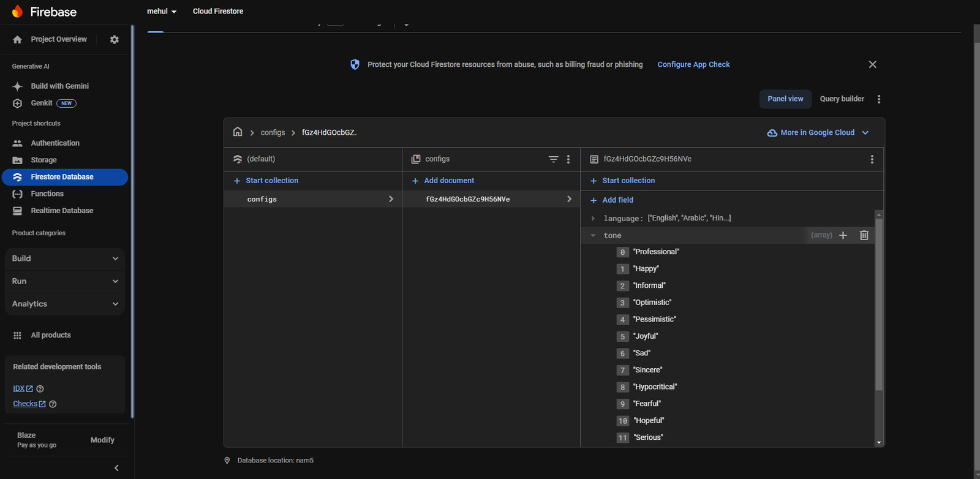980x479 pixels.
Task: Dismiss the App Check banner
Action: pyautogui.click(x=872, y=64)
